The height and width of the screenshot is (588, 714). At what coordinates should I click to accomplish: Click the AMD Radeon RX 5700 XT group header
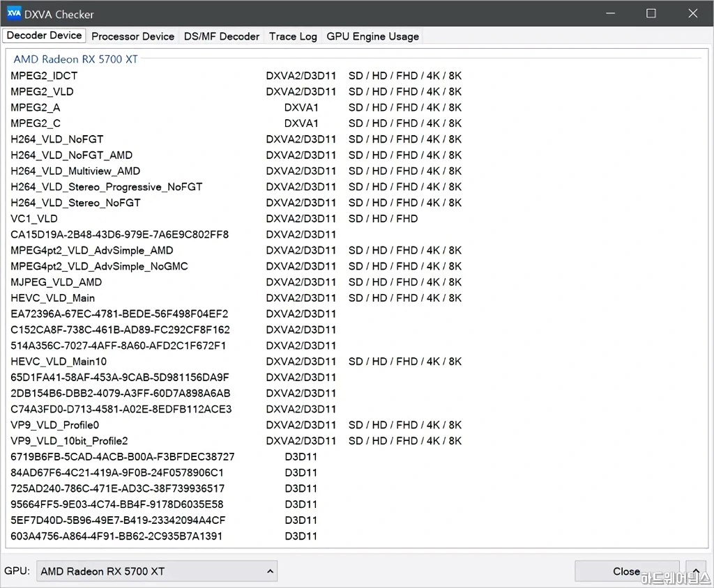pos(75,59)
